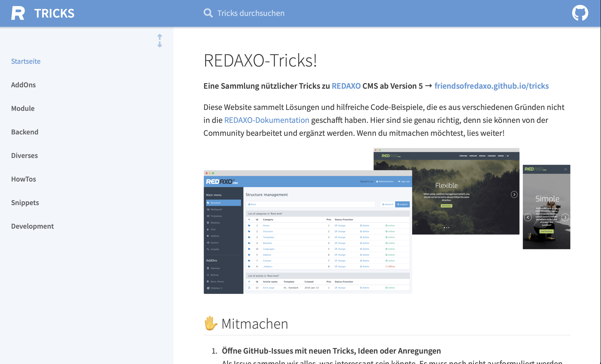This screenshot has width=601, height=364.
Task: Click the REDAXO backend screenshot image
Action: [387, 221]
